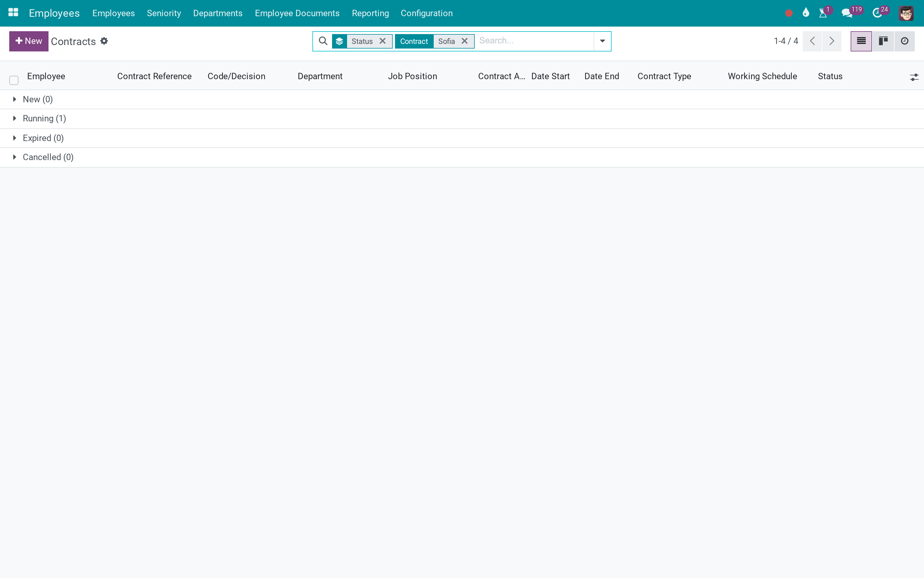Create a New contract
Viewport: 924px width, 578px height.
29,41
